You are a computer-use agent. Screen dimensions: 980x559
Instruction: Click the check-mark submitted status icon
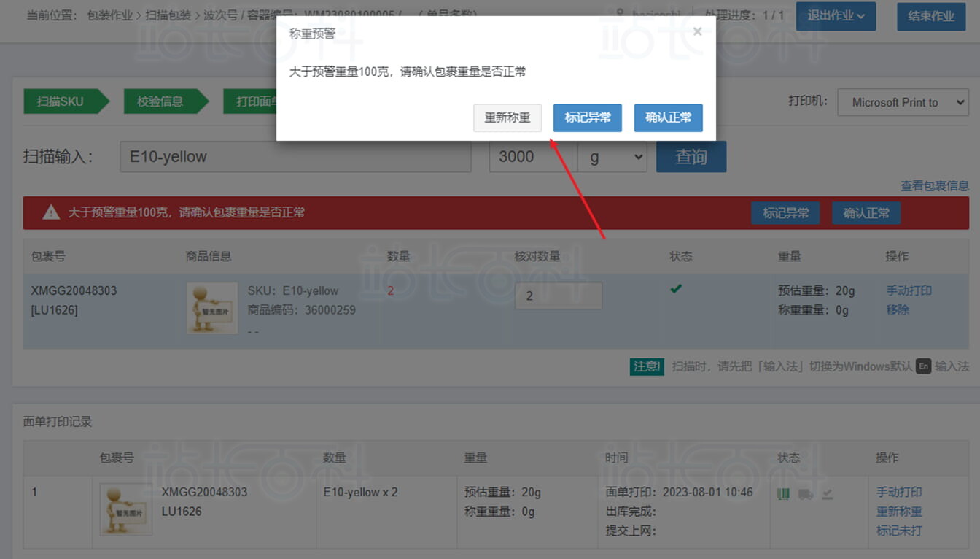coord(828,494)
